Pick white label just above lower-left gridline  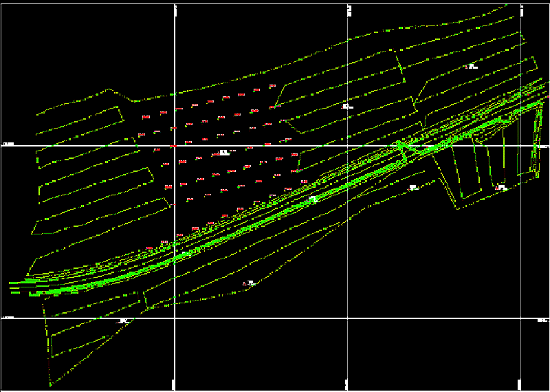click(124, 320)
